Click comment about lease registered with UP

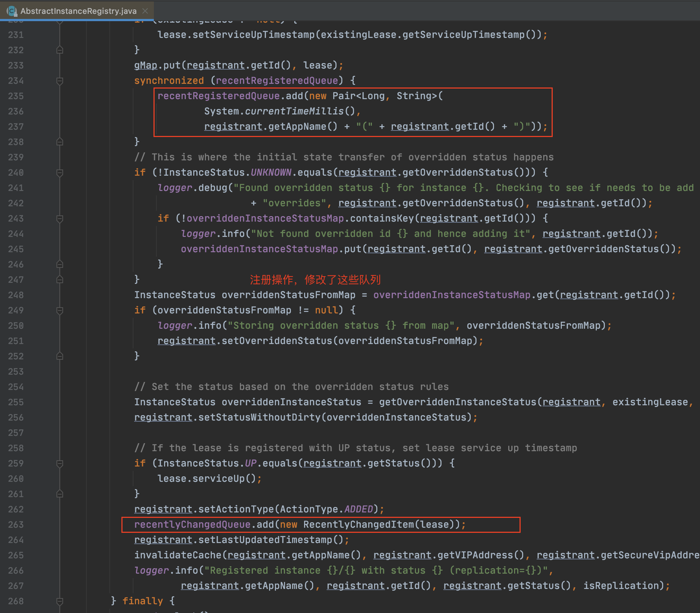(x=355, y=448)
